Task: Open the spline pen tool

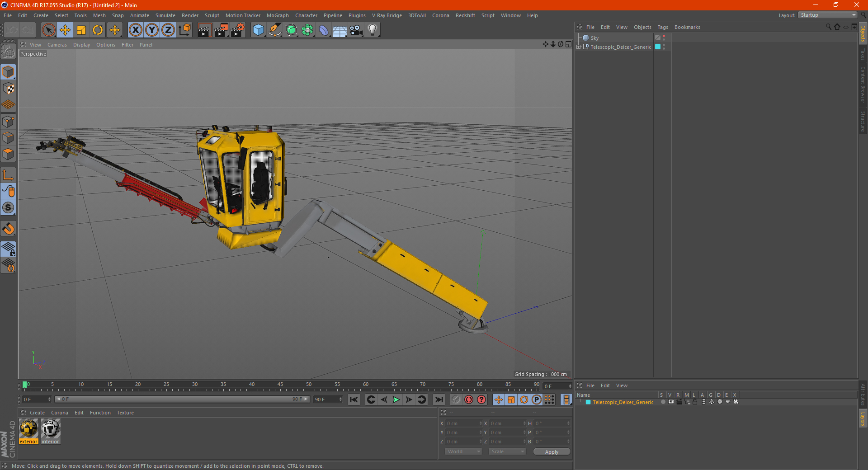Action: (x=275, y=30)
